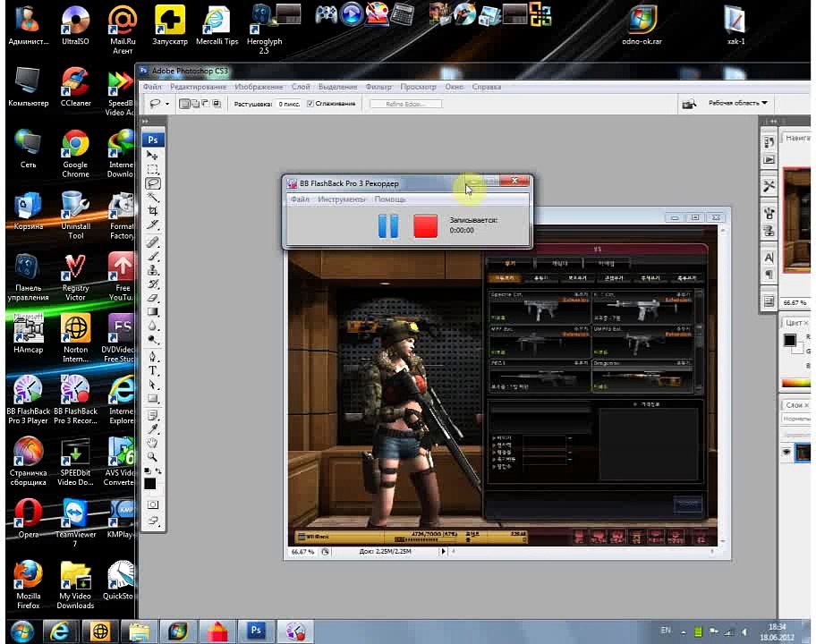Open Lasso tool preset picker arrow
The height and width of the screenshot is (644, 816).
(x=167, y=104)
